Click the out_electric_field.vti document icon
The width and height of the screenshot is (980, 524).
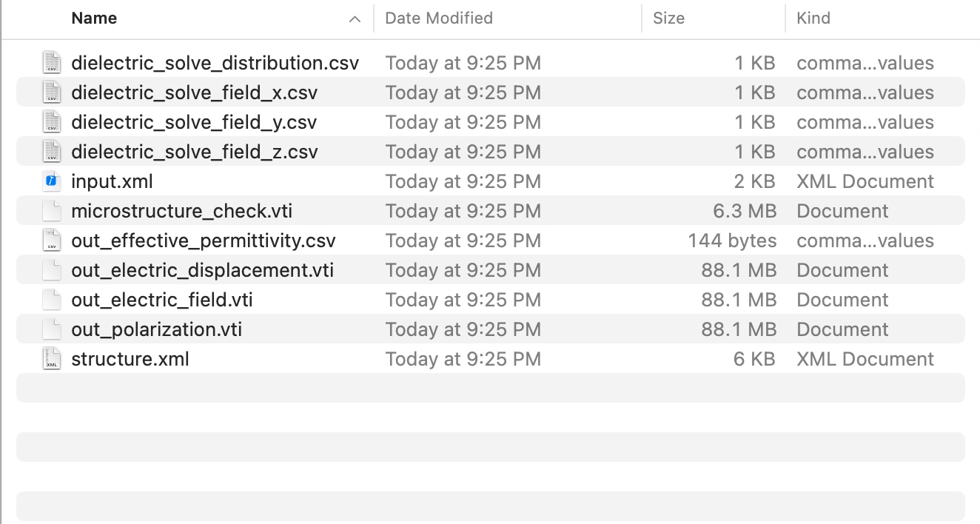(x=51, y=300)
